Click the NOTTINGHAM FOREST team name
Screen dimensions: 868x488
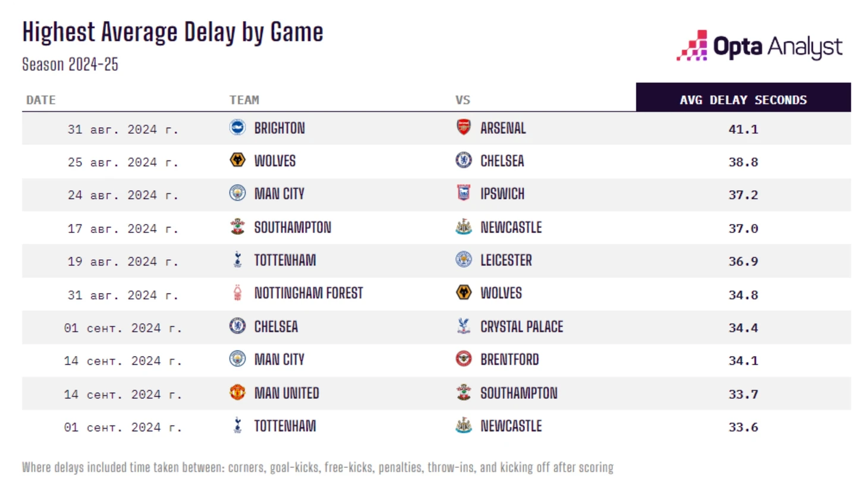[x=309, y=293]
